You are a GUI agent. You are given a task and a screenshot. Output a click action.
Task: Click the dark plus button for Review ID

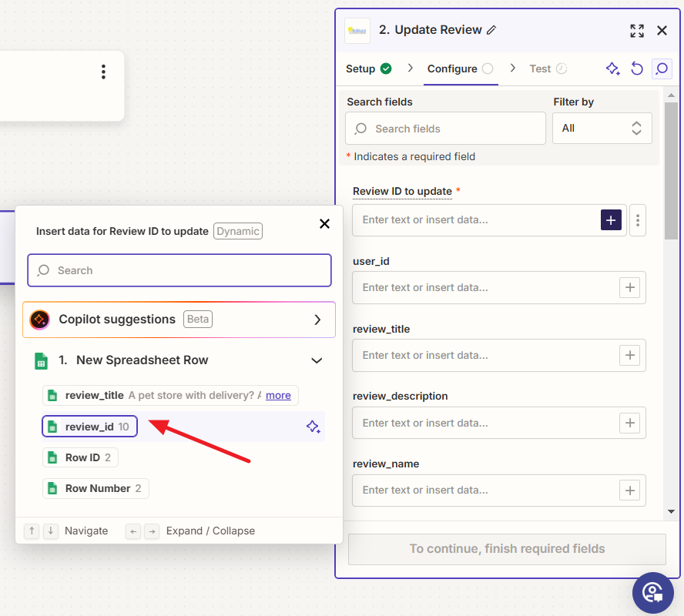tap(611, 220)
